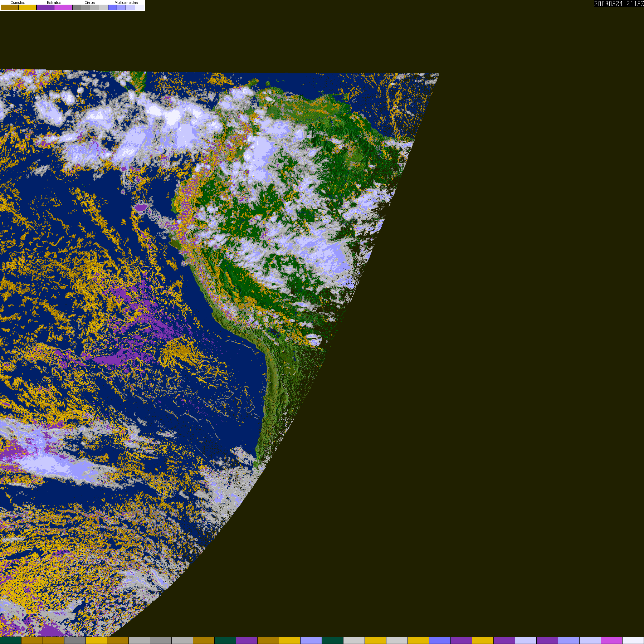Click the "Cúmulos" legend label
The width and height of the screenshot is (644, 644).
click(x=18, y=3)
